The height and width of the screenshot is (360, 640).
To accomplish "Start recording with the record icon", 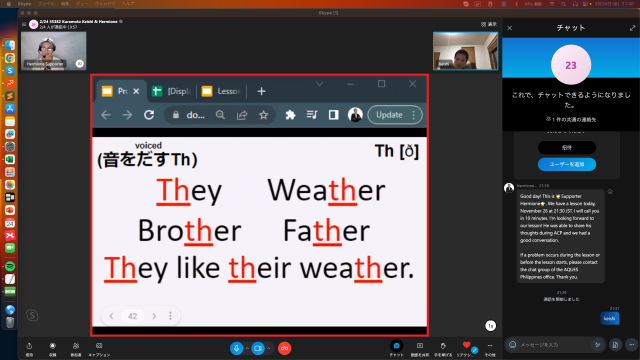I will [x=53, y=346].
